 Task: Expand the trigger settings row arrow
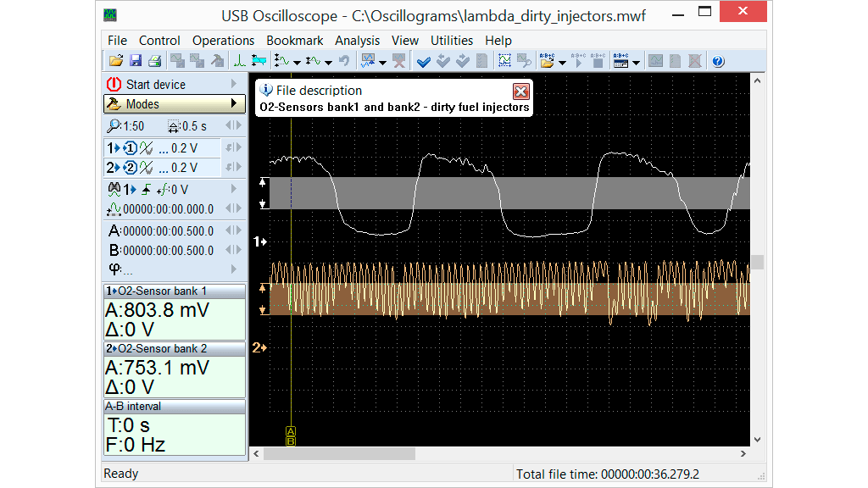pyautogui.click(x=234, y=189)
